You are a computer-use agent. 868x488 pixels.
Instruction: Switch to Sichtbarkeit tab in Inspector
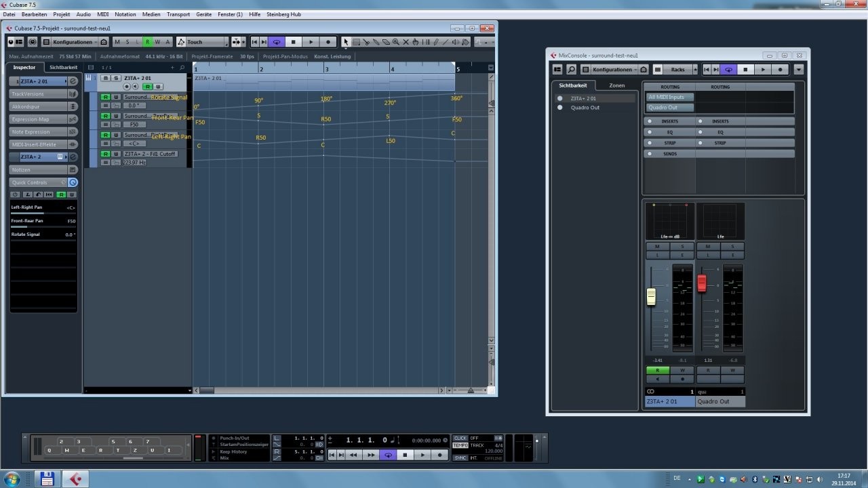coord(64,67)
